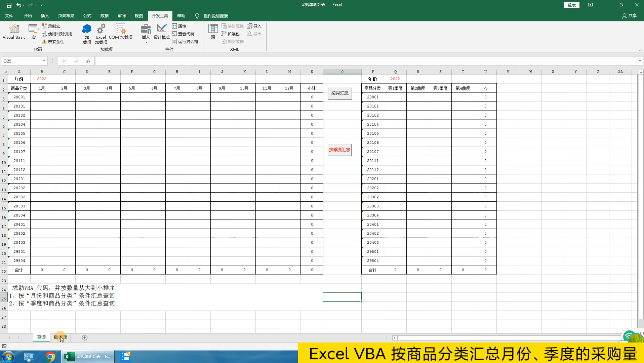Open the Windows Start menu
The height and width of the screenshot is (363, 644).
click(8, 356)
